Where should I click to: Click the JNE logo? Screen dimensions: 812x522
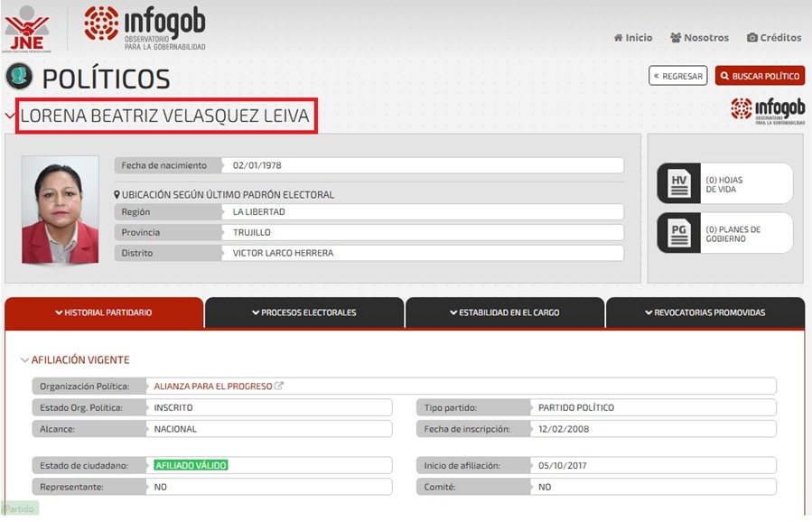tap(26, 28)
